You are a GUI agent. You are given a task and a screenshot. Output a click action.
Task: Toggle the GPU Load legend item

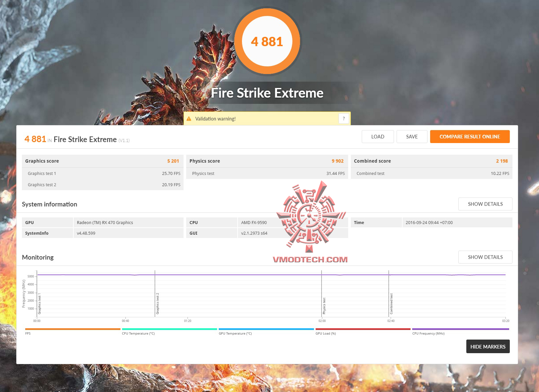tap(363, 331)
